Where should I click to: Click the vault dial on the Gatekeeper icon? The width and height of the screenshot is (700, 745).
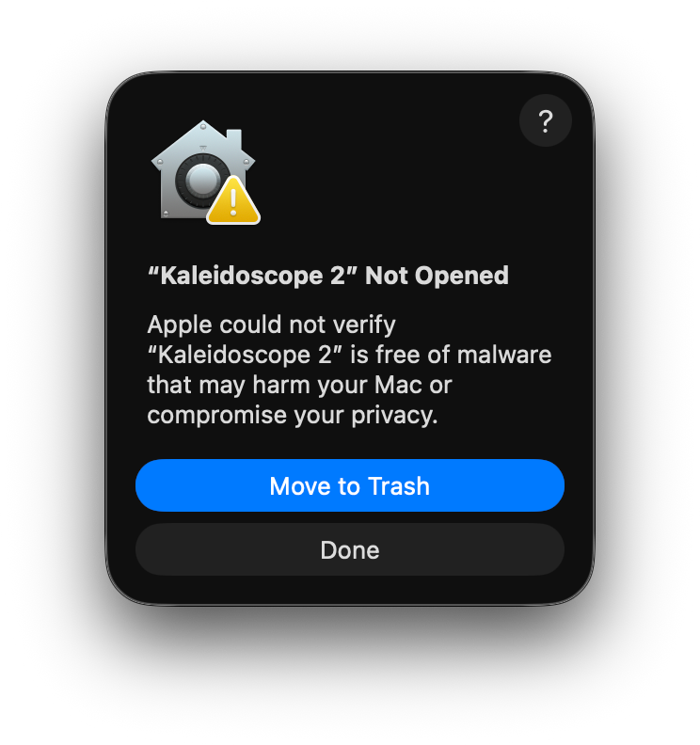[201, 182]
